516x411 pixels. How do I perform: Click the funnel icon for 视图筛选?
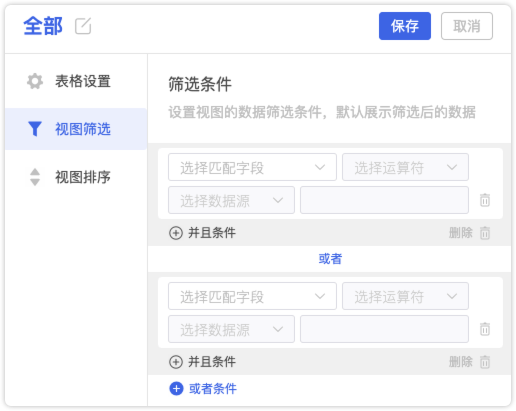[35, 129]
